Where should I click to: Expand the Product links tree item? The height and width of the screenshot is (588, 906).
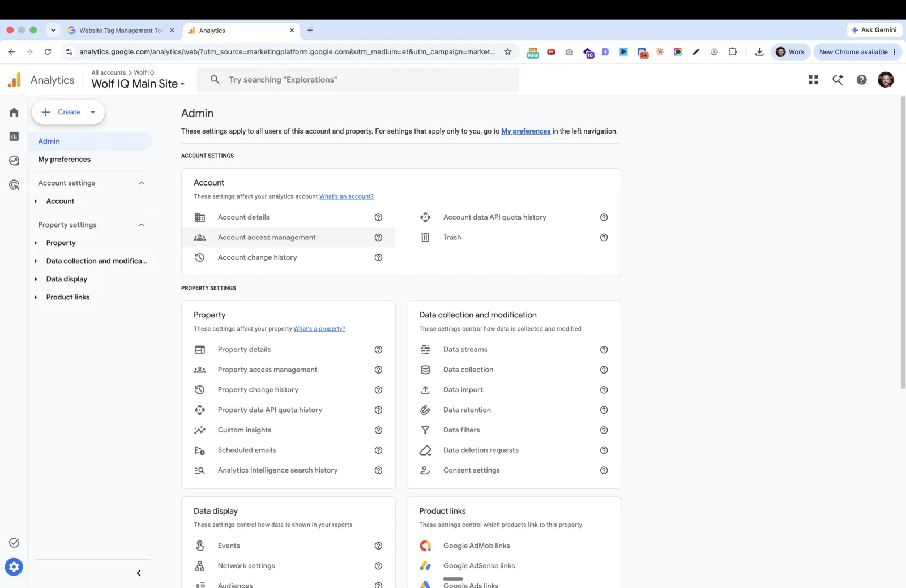click(x=36, y=297)
